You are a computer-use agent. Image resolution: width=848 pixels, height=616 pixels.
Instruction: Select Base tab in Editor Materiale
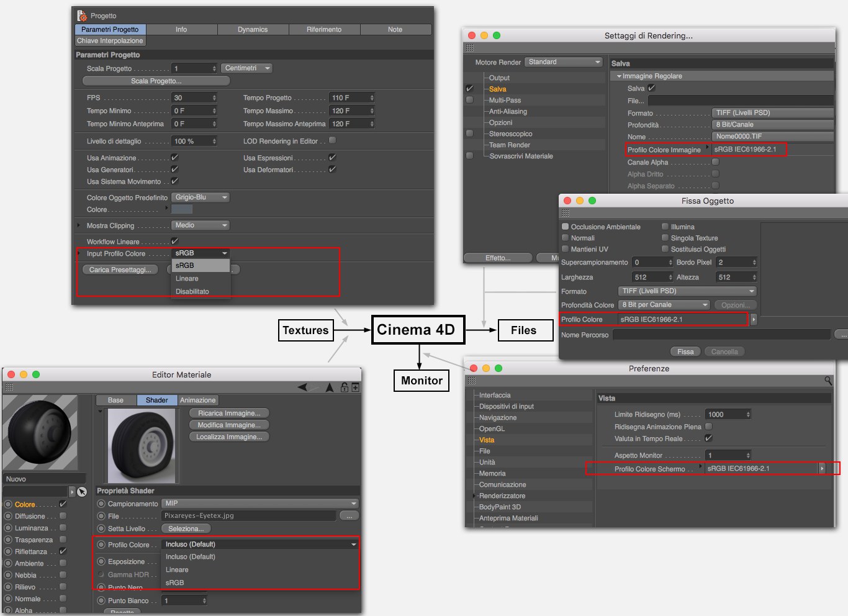click(x=115, y=401)
